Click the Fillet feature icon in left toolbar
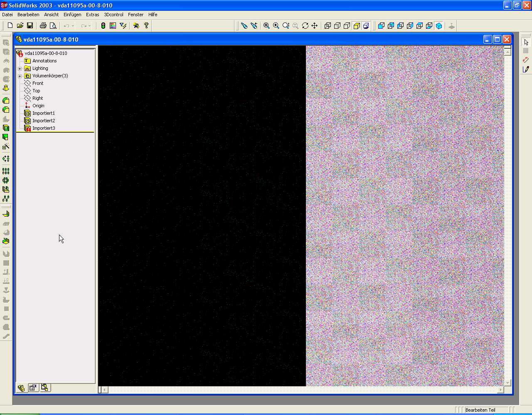 (x=6, y=101)
